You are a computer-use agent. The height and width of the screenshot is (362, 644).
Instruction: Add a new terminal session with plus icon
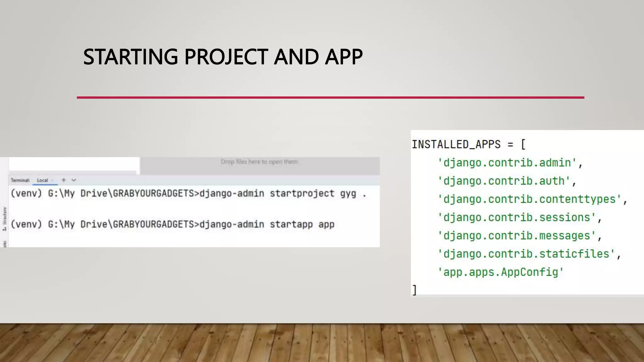[64, 180]
